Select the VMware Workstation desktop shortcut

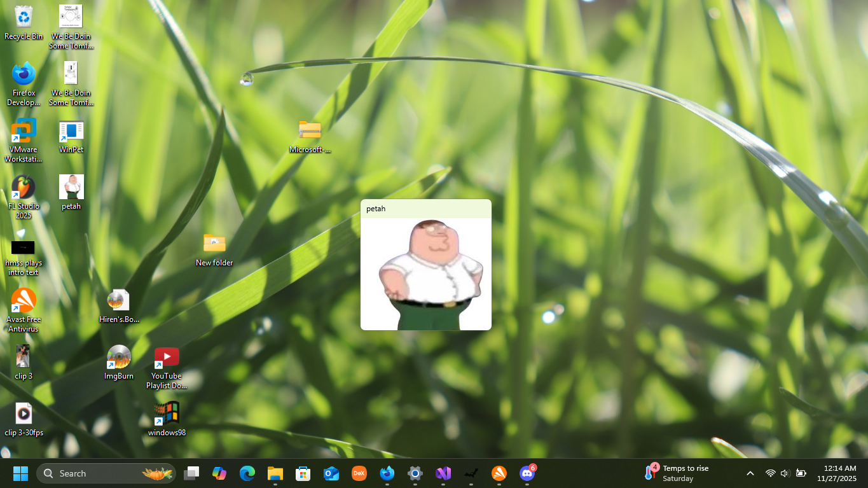[x=24, y=140]
